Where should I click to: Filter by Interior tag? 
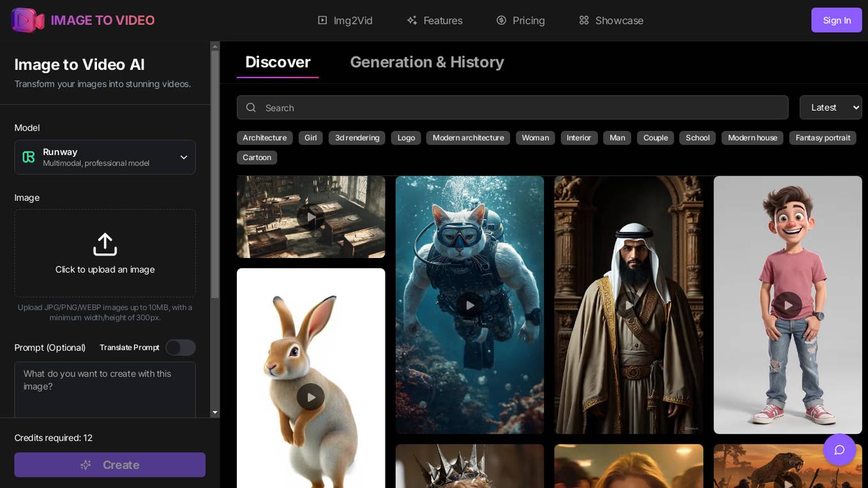[x=580, y=138]
